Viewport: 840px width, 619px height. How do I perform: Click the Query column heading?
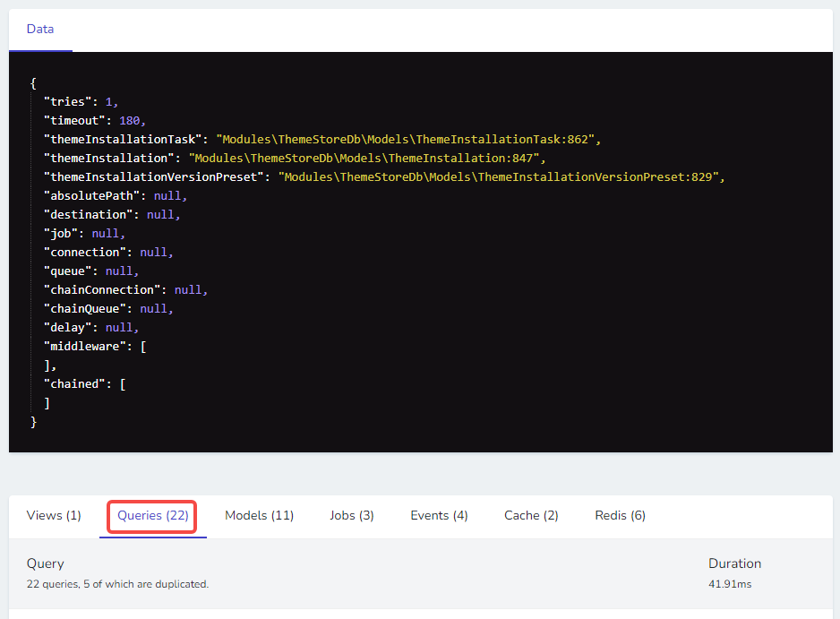click(x=46, y=564)
